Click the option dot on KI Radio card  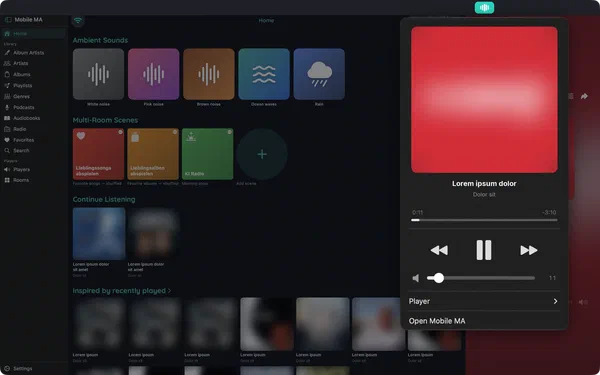(230, 132)
